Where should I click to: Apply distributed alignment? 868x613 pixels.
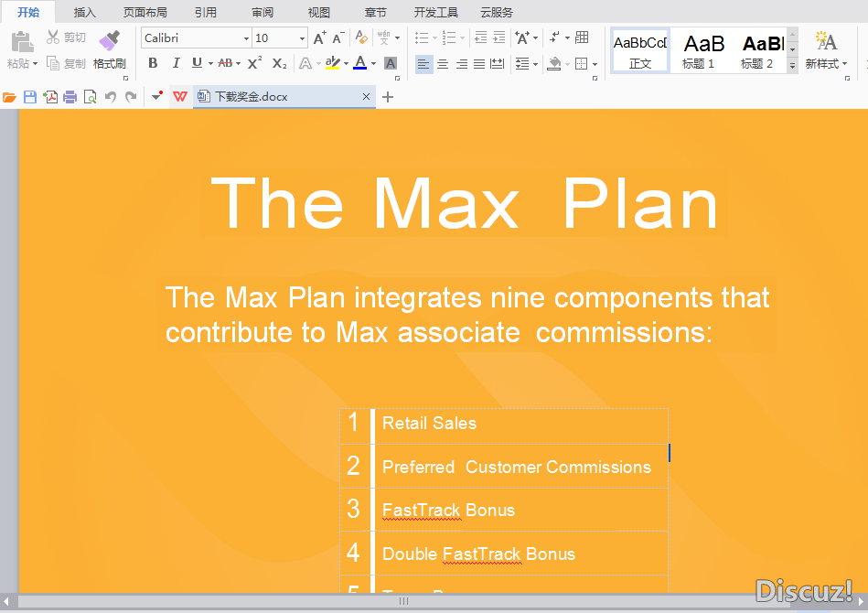pos(498,64)
